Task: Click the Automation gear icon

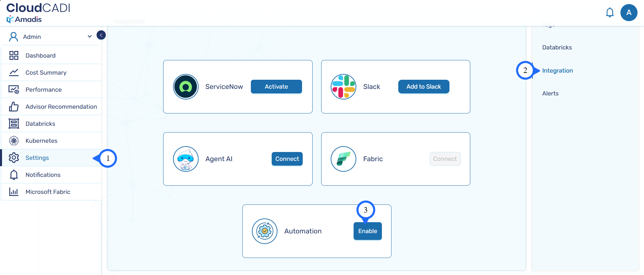Action: coord(264,231)
